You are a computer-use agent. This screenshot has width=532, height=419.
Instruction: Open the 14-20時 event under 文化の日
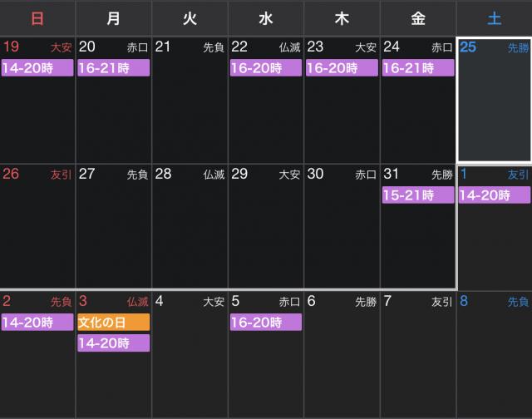113,343
